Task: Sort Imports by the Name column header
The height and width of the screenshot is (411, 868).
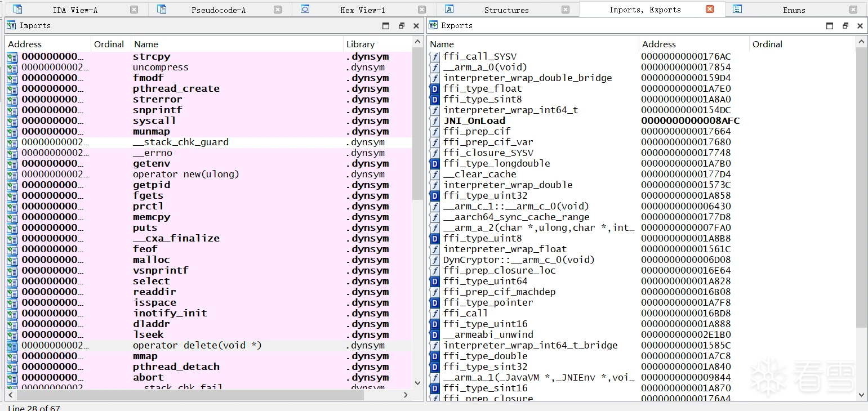Action: coord(237,44)
